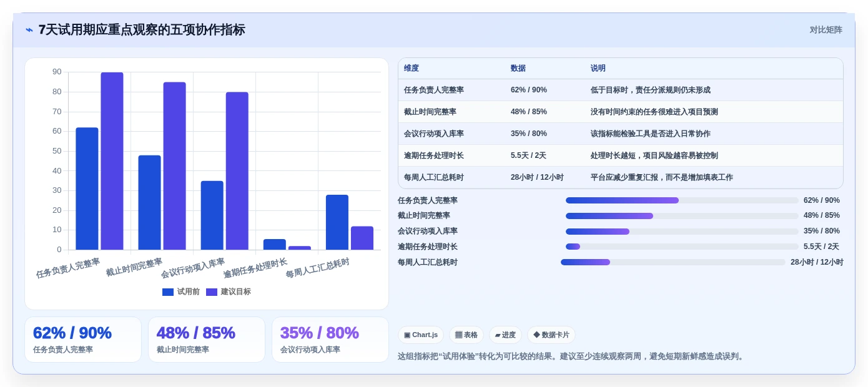Click the 试用前 bar for 截止时间完整率
The width and height of the screenshot is (868, 387).
149,202
